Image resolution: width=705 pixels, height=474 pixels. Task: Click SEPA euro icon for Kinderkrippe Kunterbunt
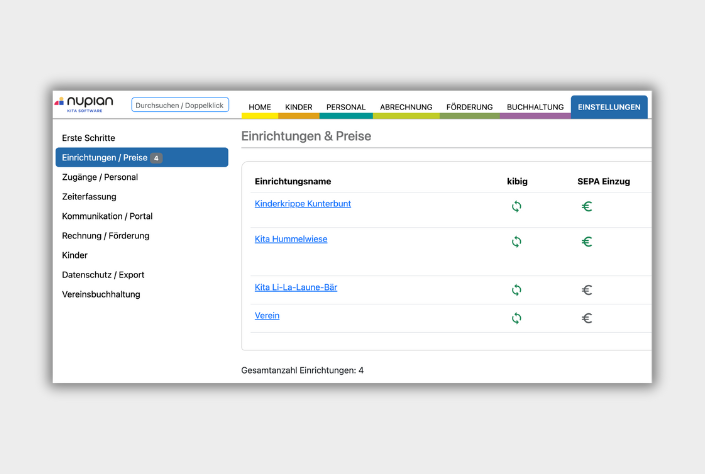click(587, 207)
